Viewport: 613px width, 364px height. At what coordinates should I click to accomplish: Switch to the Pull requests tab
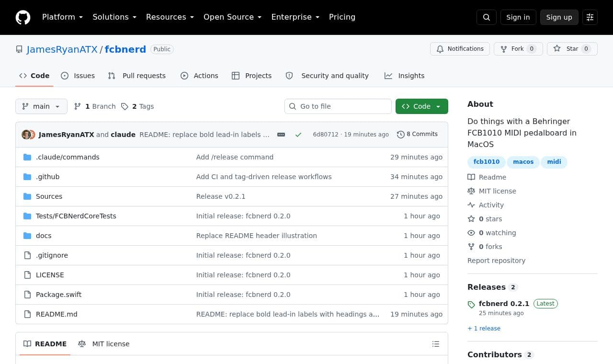click(x=137, y=76)
